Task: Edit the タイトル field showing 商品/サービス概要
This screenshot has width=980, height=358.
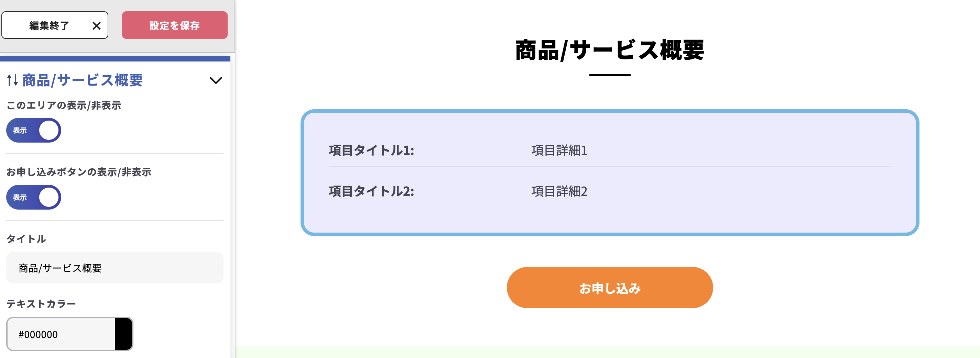Action: coord(114,268)
